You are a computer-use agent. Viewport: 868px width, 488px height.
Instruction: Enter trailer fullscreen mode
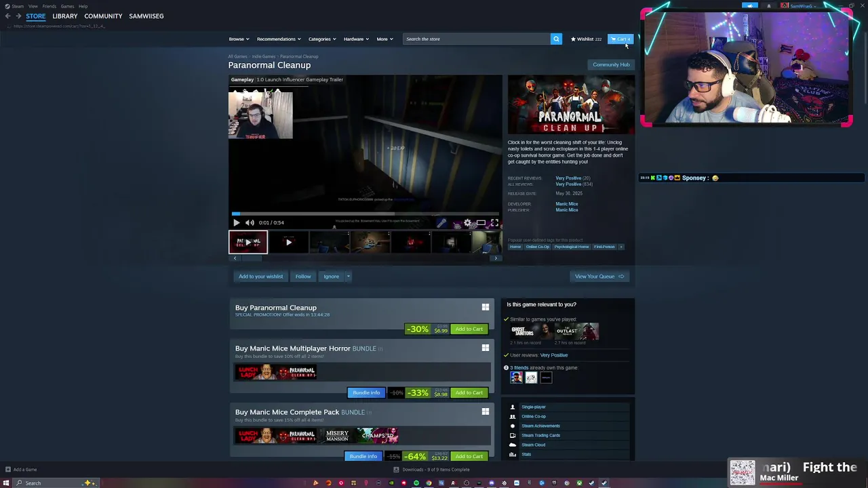click(494, 222)
